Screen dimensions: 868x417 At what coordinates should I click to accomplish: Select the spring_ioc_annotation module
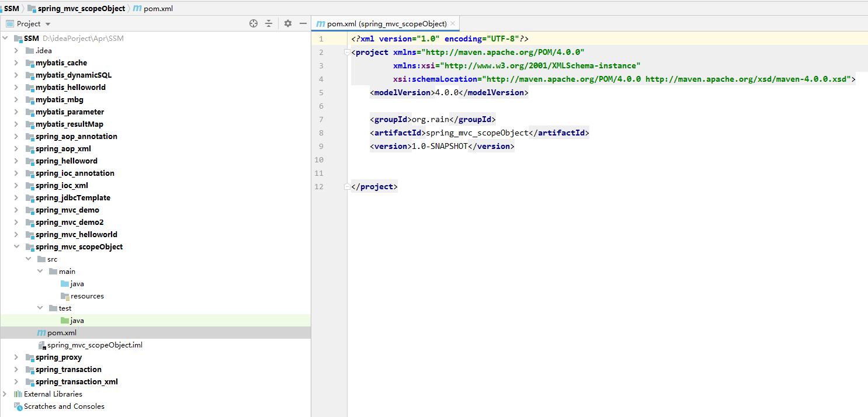(x=75, y=173)
